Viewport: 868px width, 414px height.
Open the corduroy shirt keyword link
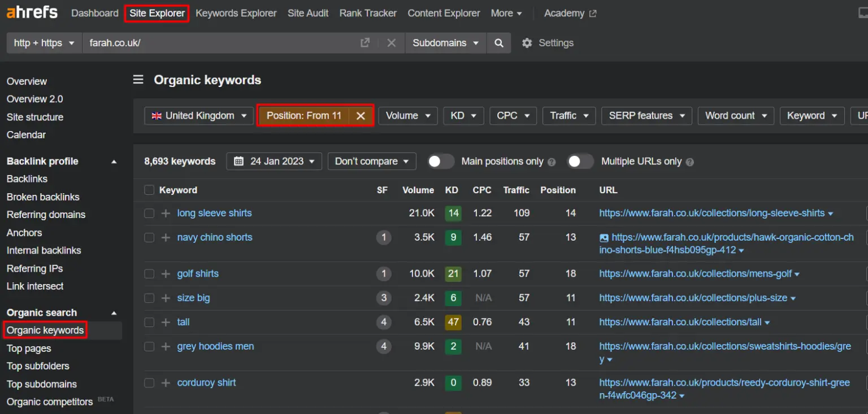point(207,383)
